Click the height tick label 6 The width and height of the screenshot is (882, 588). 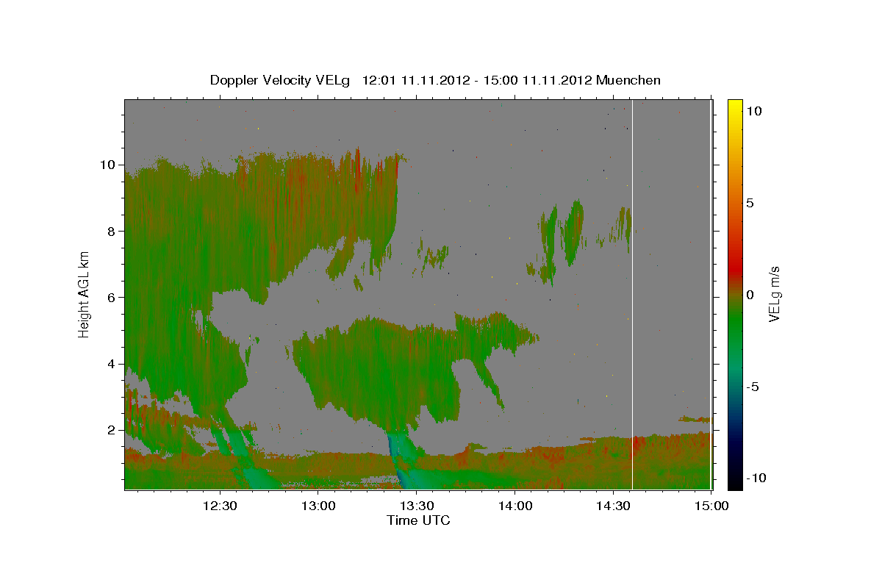(111, 297)
